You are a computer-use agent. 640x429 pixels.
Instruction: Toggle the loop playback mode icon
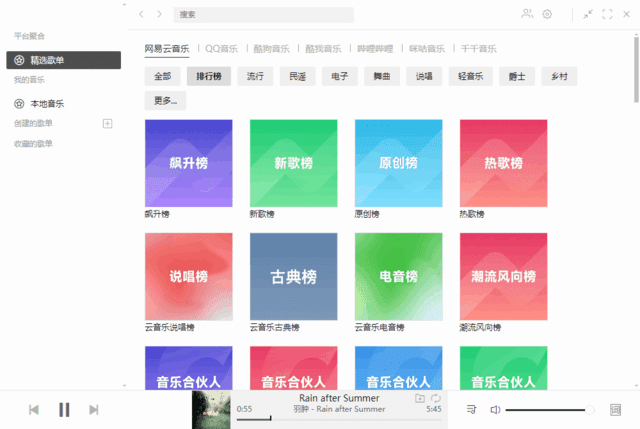point(436,398)
